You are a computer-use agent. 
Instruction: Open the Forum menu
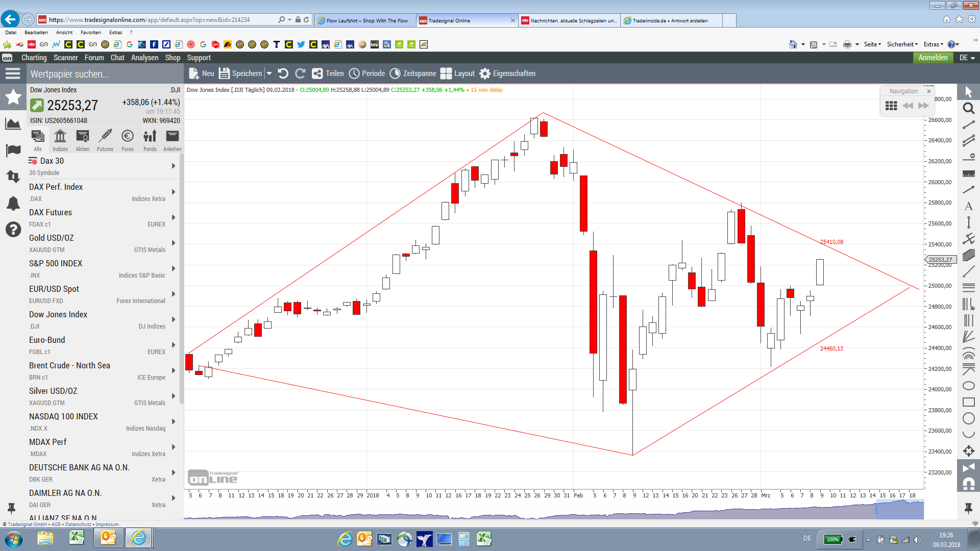(x=94, y=58)
